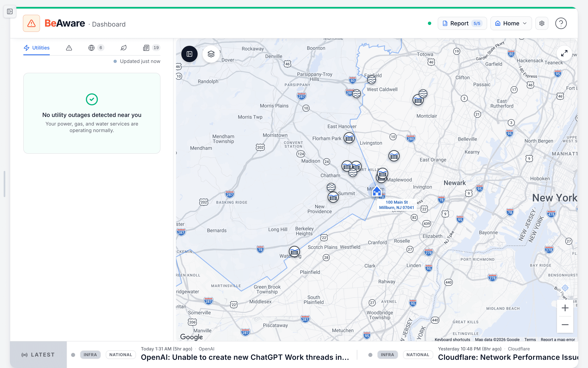Open the globe tab showing 6
Screen dimensions: 588x368
click(x=96, y=48)
